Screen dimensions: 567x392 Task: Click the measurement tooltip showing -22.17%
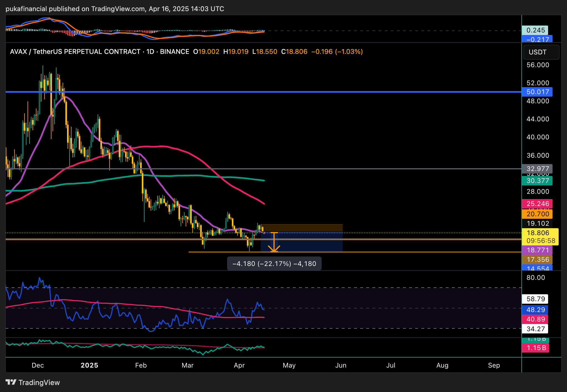pyautogui.click(x=274, y=264)
